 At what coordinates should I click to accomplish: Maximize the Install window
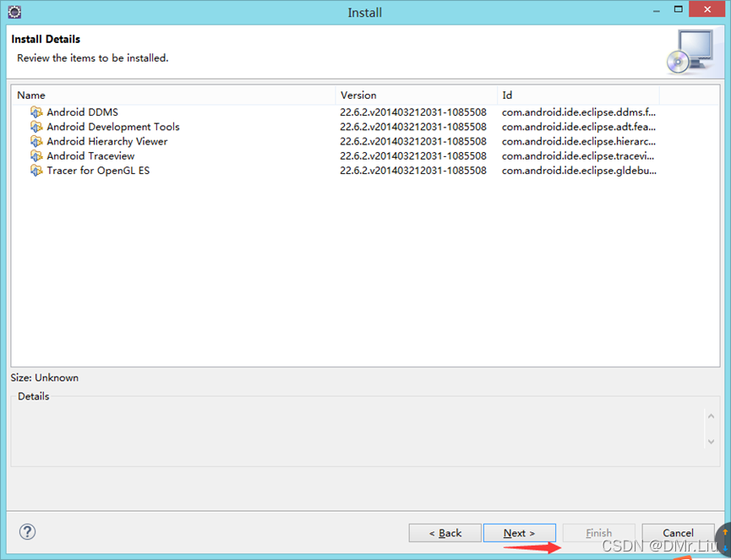pyautogui.click(x=679, y=9)
